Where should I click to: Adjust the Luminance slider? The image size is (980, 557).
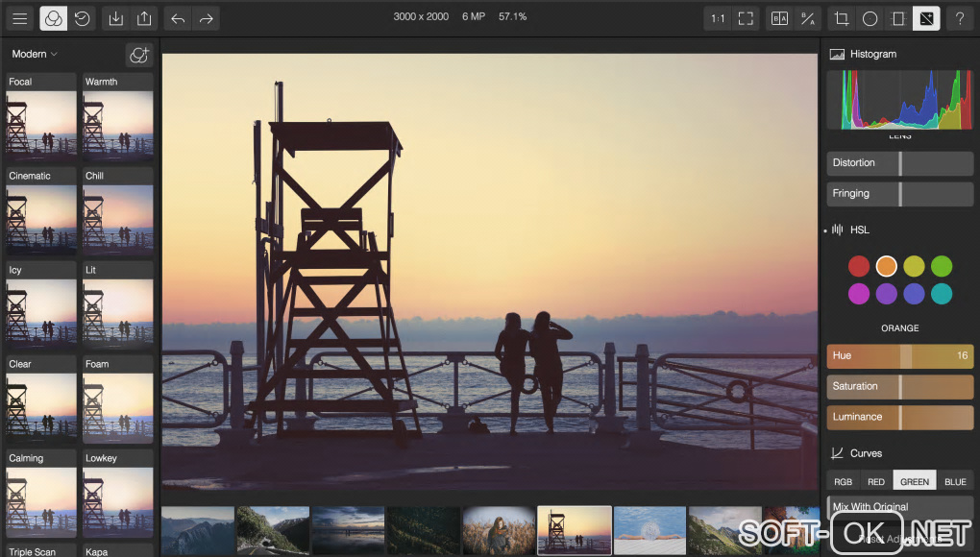pos(900,417)
